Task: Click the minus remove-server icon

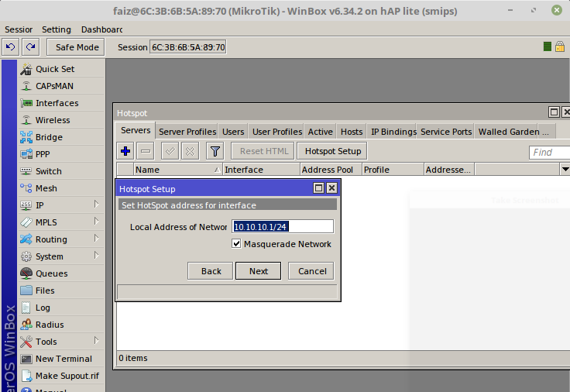Action: click(146, 151)
